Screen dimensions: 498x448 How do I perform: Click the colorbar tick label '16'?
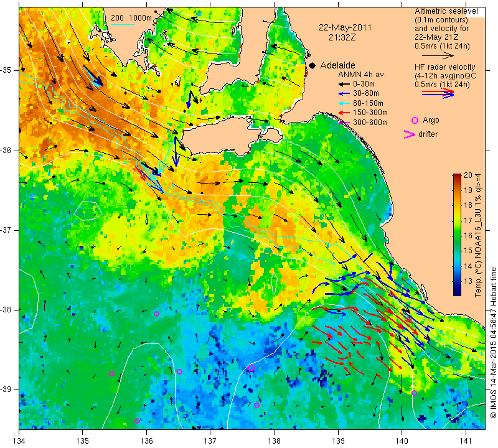point(468,236)
